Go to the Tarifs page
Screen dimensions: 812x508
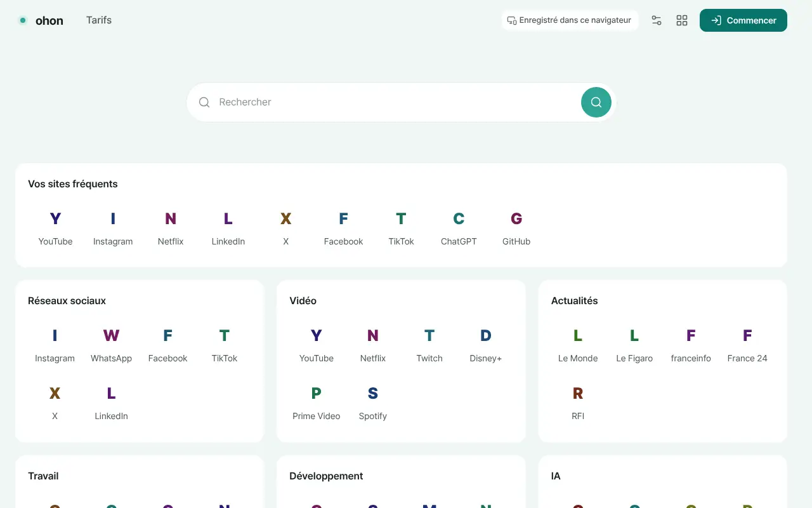pyautogui.click(x=99, y=20)
